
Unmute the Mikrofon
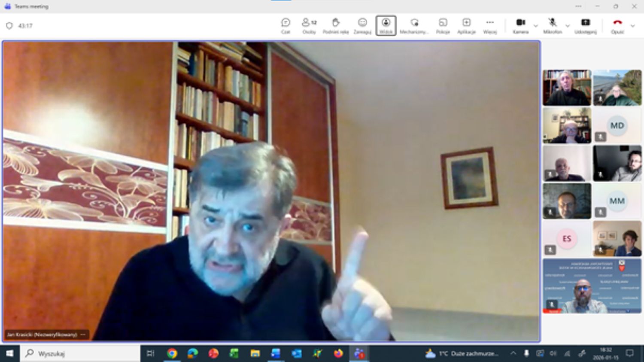tap(552, 25)
